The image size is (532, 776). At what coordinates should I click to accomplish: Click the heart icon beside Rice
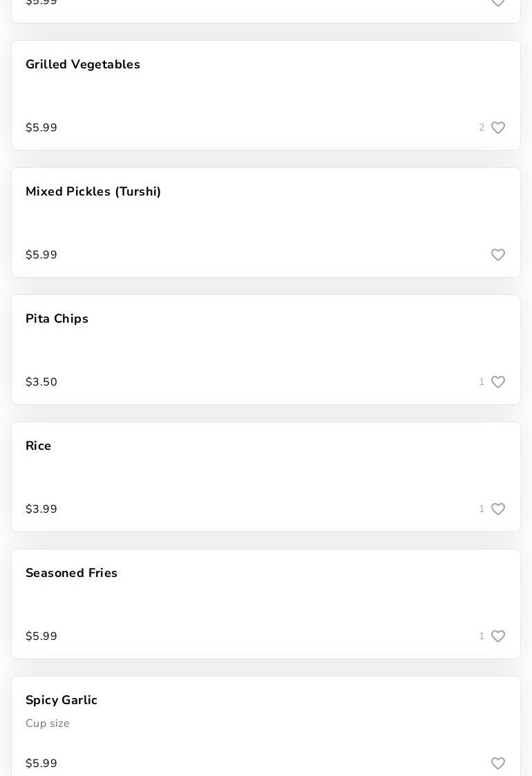click(498, 509)
